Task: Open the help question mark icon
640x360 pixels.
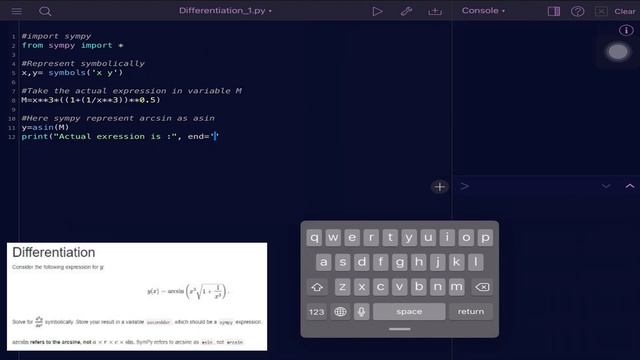Action: [578, 11]
